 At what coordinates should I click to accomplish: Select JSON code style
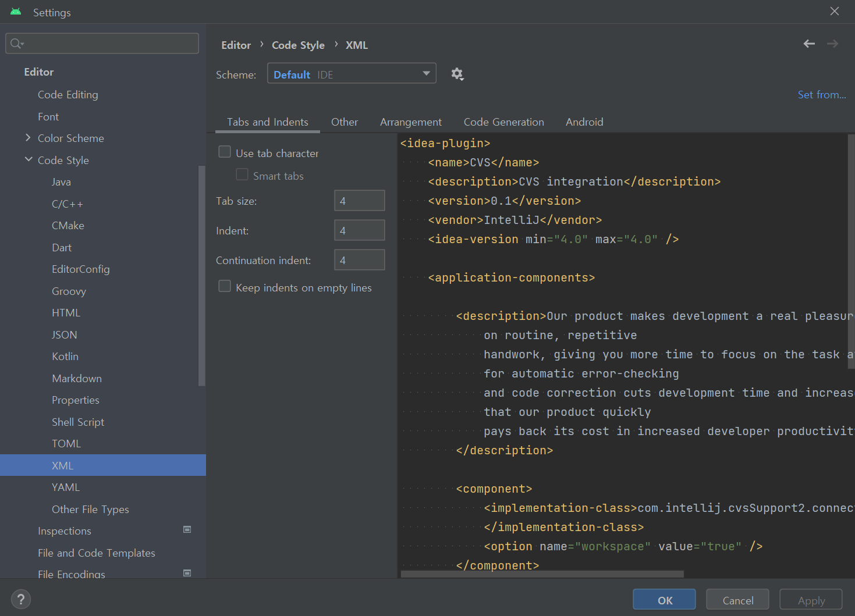click(64, 334)
